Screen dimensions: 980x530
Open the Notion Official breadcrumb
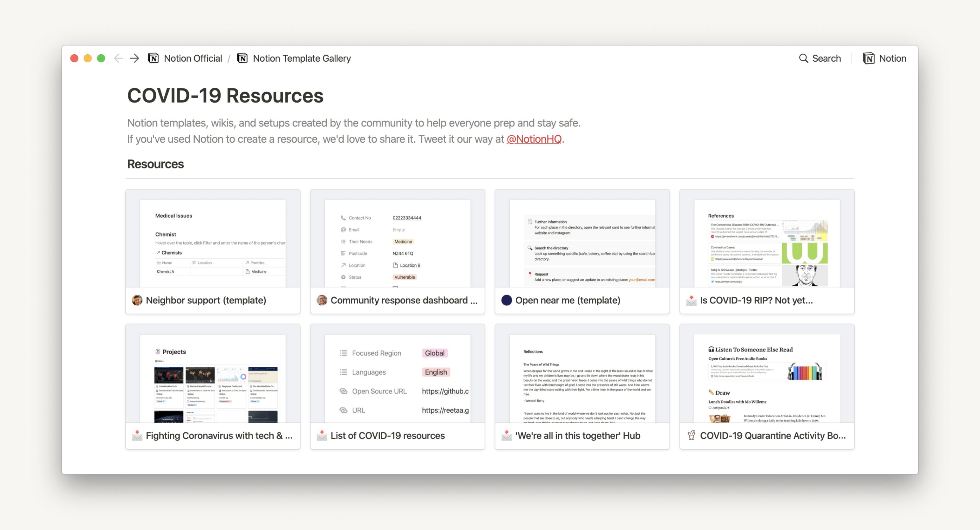point(193,58)
